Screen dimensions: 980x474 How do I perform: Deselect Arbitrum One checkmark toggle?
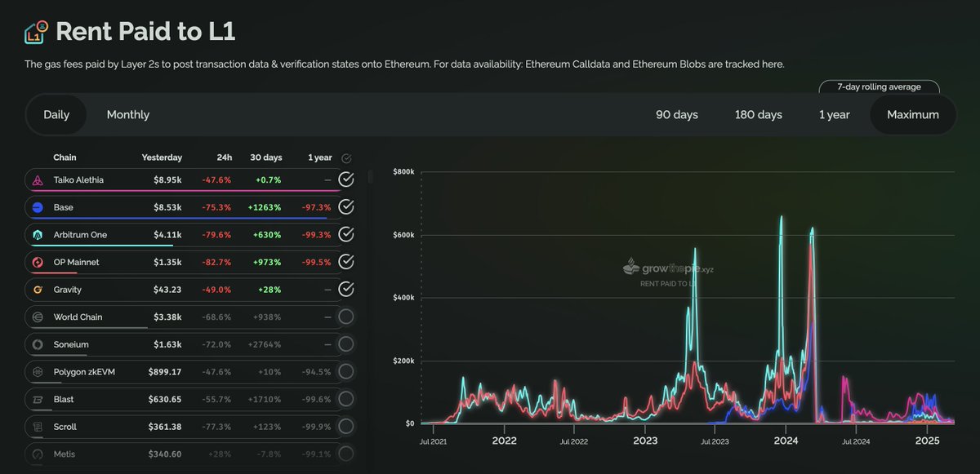pyautogui.click(x=346, y=235)
